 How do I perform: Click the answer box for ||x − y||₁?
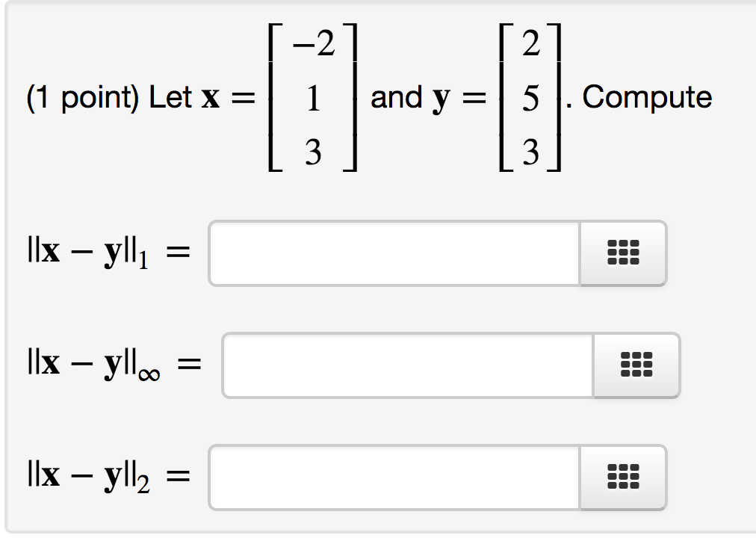[x=394, y=253]
